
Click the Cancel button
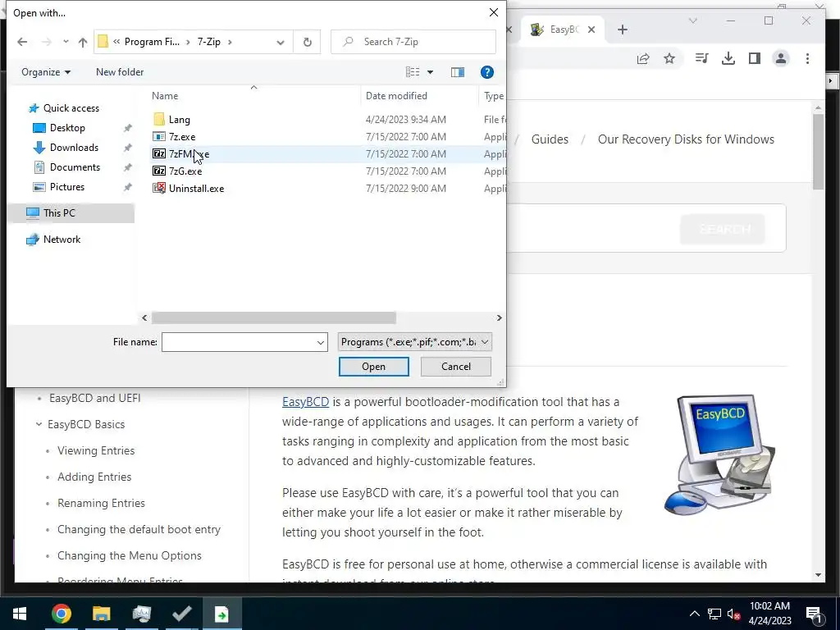(x=456, y=367)
